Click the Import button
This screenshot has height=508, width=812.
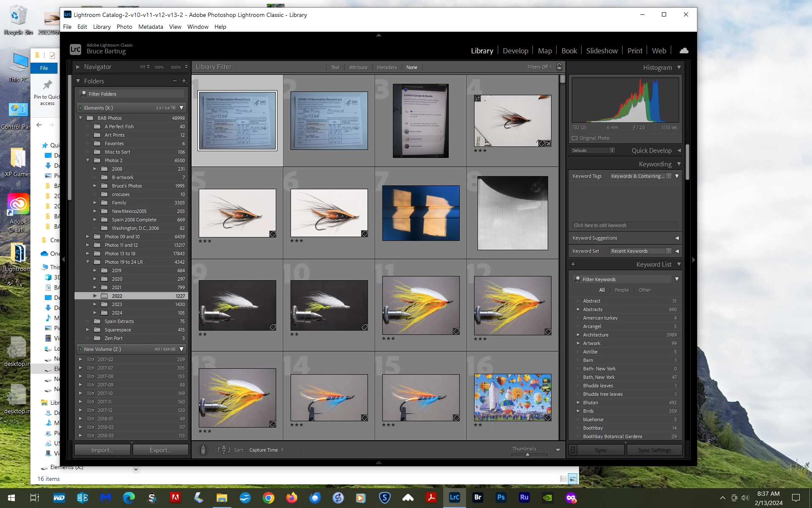pos(102,450)
